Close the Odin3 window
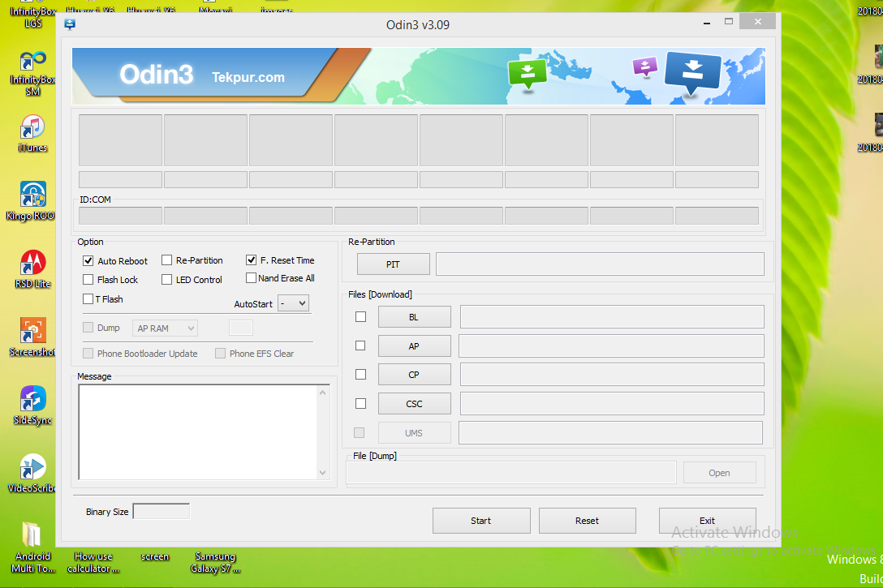The image size is (883, 588). pyautogui.click(x=757, y=21)
